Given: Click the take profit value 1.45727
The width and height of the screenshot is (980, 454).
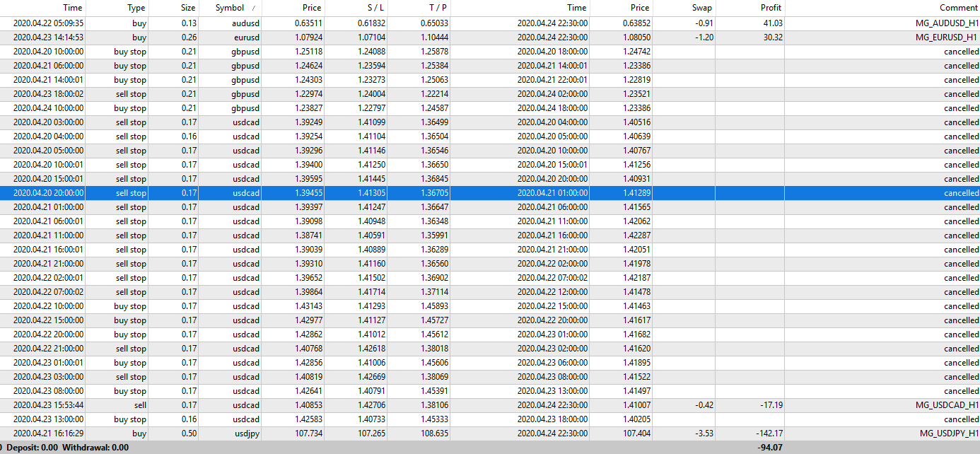Looking at the screenshot, I should pyautogui.click(x=434, y=320).
